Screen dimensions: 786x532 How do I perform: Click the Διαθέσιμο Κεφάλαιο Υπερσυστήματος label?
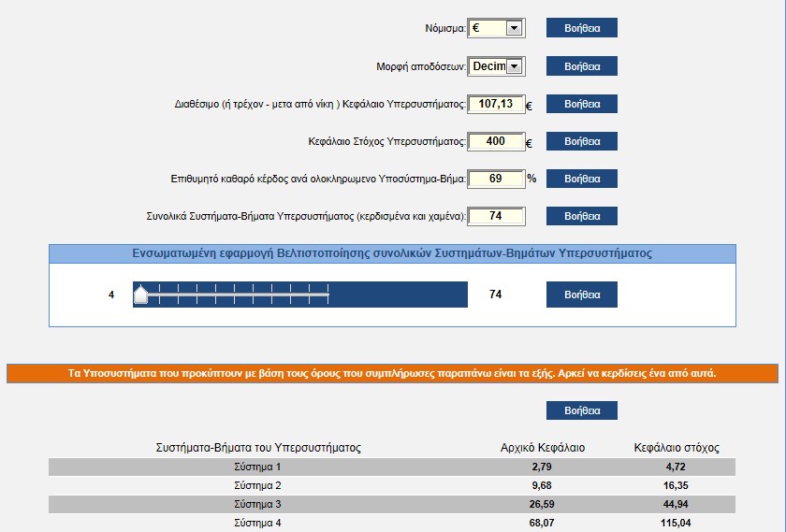320,104
